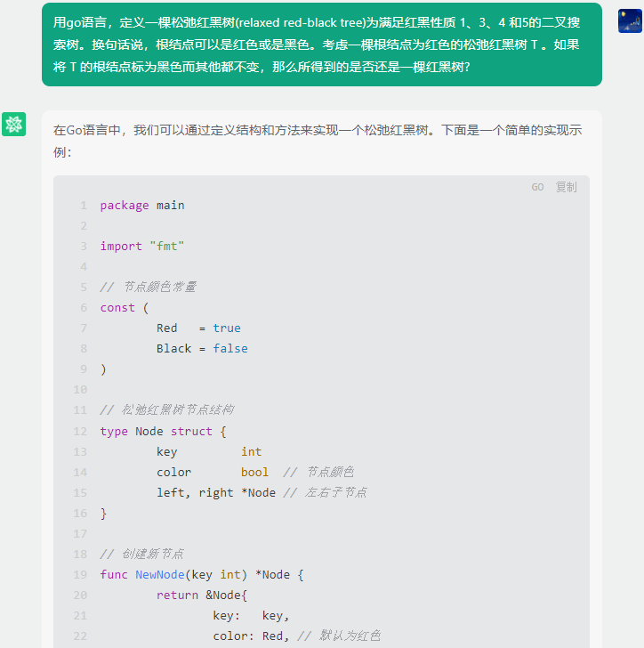The image size is (644, 648).
Task: Click the user avatar picture
Action: click(630, 21)
